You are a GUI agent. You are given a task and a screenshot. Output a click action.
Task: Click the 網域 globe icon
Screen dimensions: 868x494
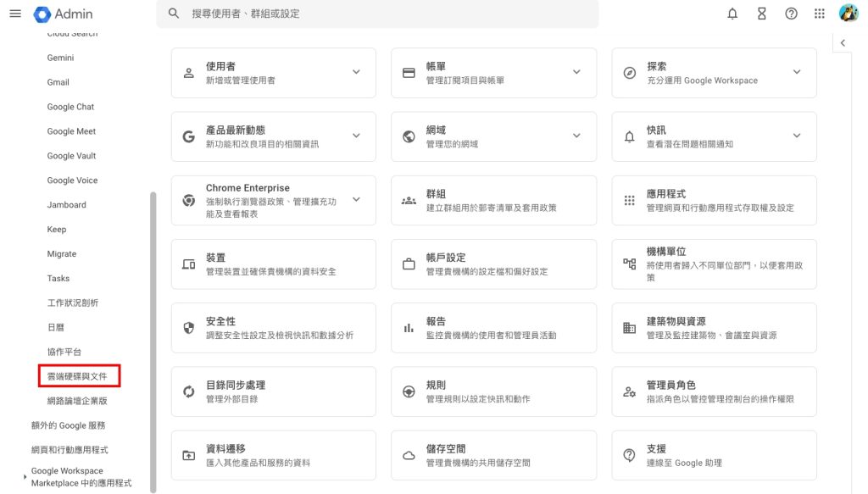click(409, 136)
